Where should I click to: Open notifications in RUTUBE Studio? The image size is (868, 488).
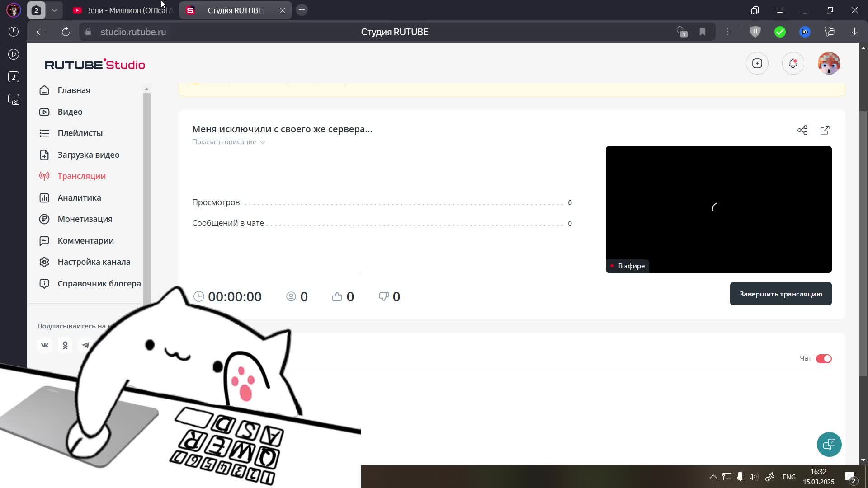[x=793, y=63]
